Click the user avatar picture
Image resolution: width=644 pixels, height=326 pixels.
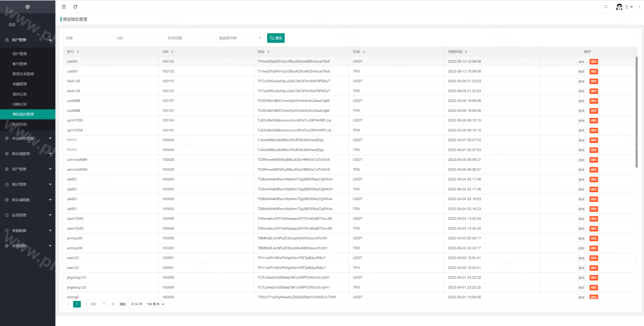point(619,7)
